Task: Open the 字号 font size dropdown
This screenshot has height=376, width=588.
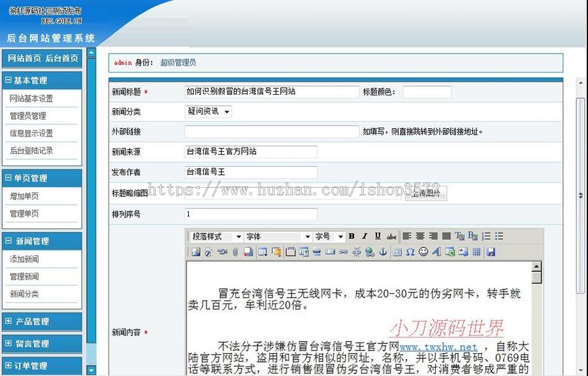Action: coord(329,237)
